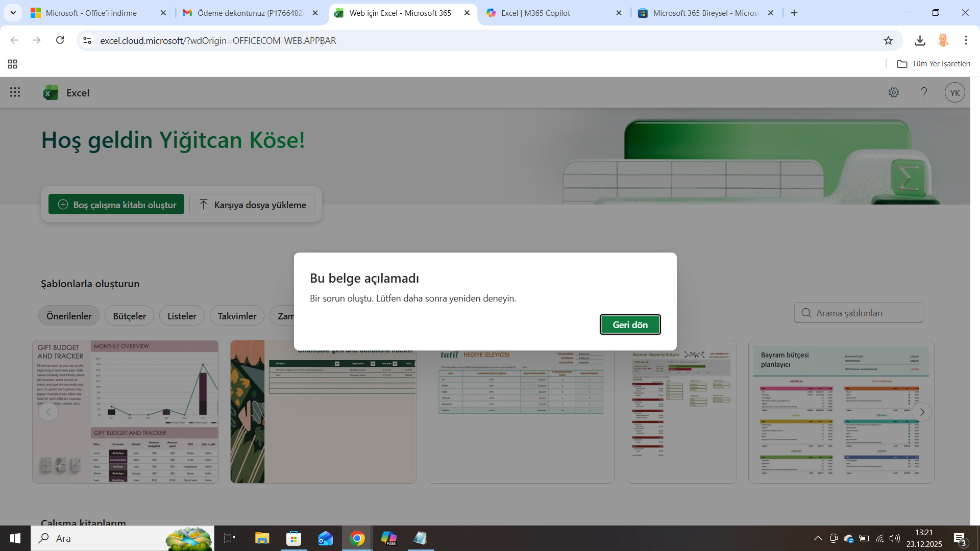
Task: Open Tüm Yer İşaretleri bookmarks folder
Action: click(x=934, y=64)
